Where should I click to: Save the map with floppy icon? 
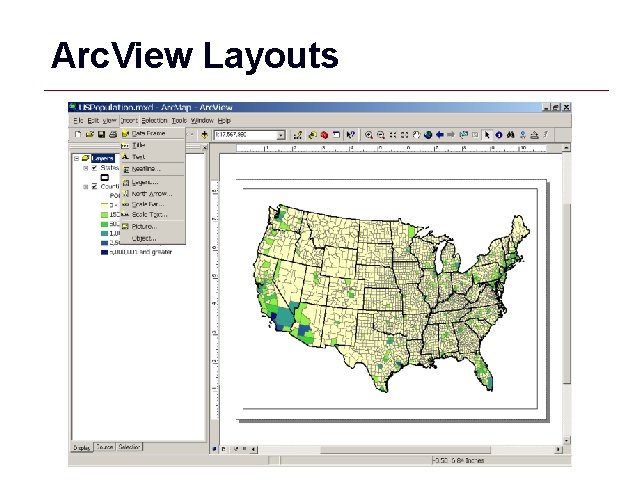coord(101,134)
